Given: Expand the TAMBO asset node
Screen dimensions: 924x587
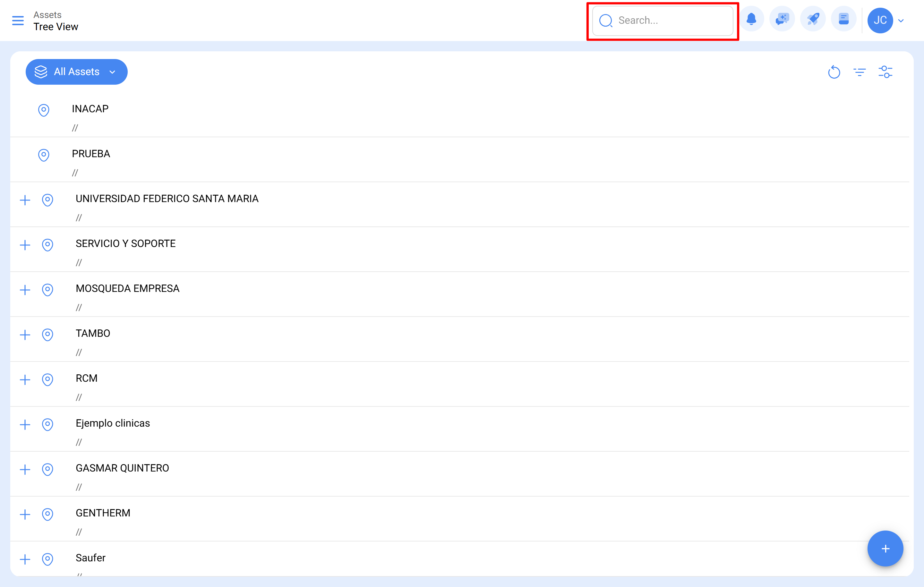Looking at the screenshot, I should (25, 335).
